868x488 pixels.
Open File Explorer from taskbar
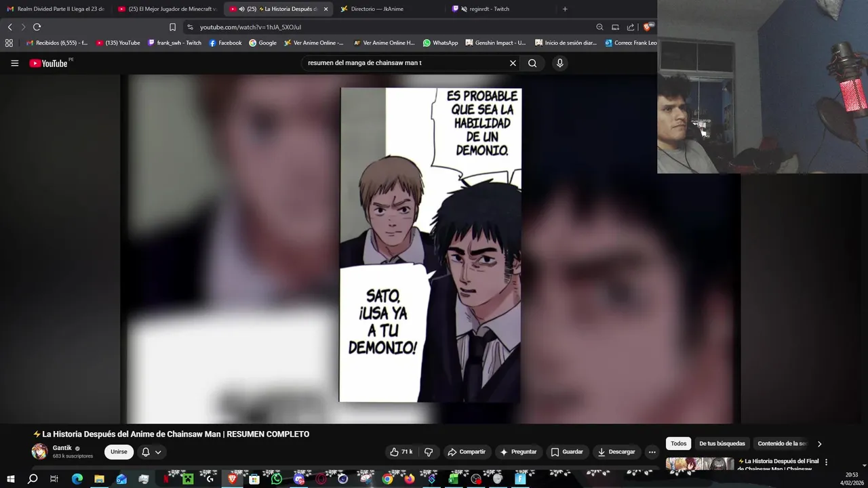(x=99, y=479)
